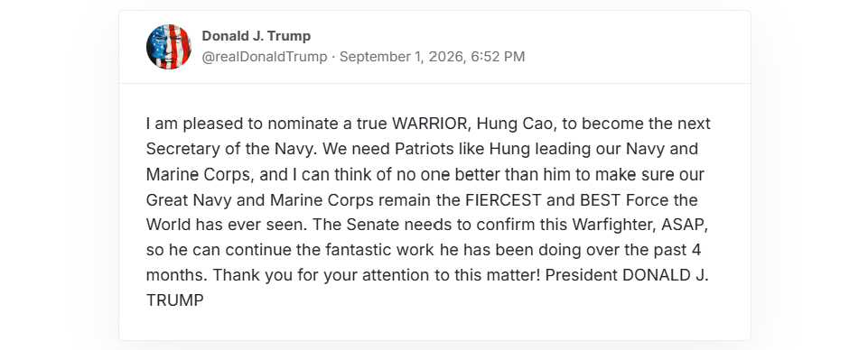Open the flag-painted profile avatar
Image resolution: width=868 pixels, height=350 pixels.
click(169, 47)
